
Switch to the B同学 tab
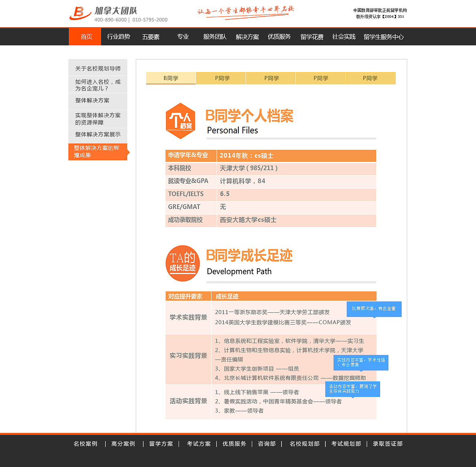(x=171, y=78)
